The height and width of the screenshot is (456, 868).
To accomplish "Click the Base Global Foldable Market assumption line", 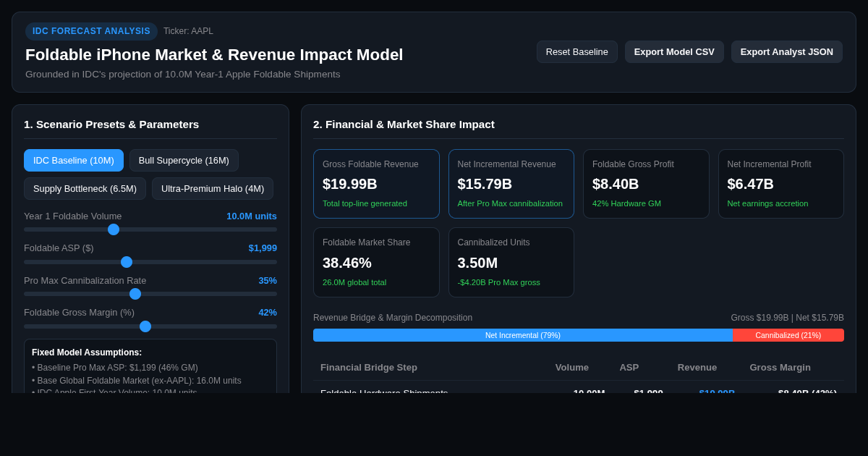I will click(137, 381).
